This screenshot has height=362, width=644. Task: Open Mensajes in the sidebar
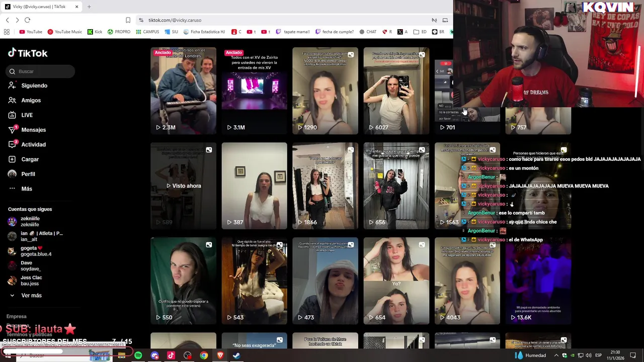pos(27,130)
